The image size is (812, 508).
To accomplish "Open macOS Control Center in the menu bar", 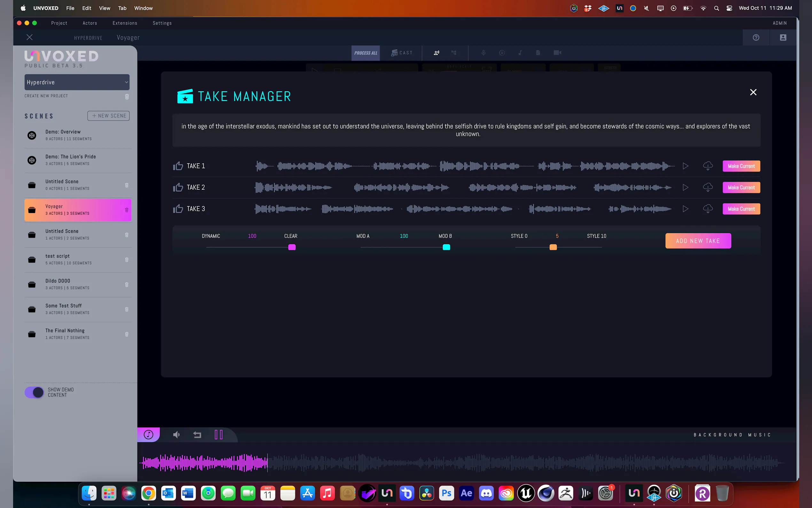I will point(729,8).
